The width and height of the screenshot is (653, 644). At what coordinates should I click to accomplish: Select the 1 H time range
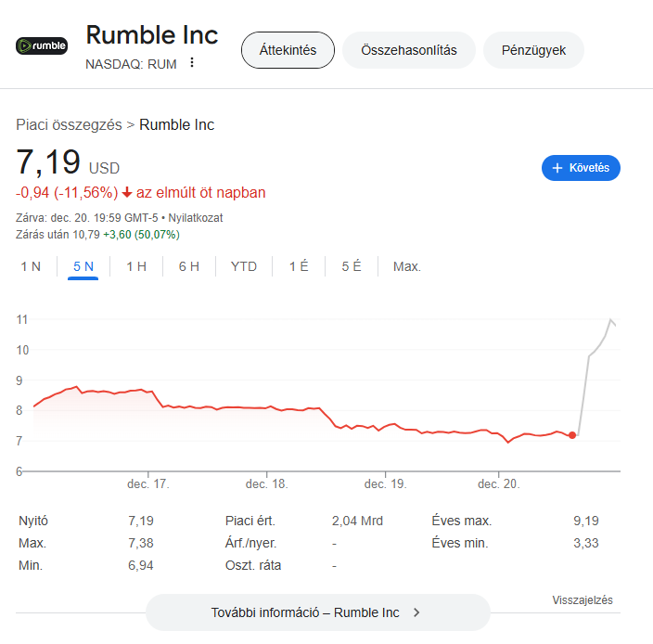coord(136,266)
